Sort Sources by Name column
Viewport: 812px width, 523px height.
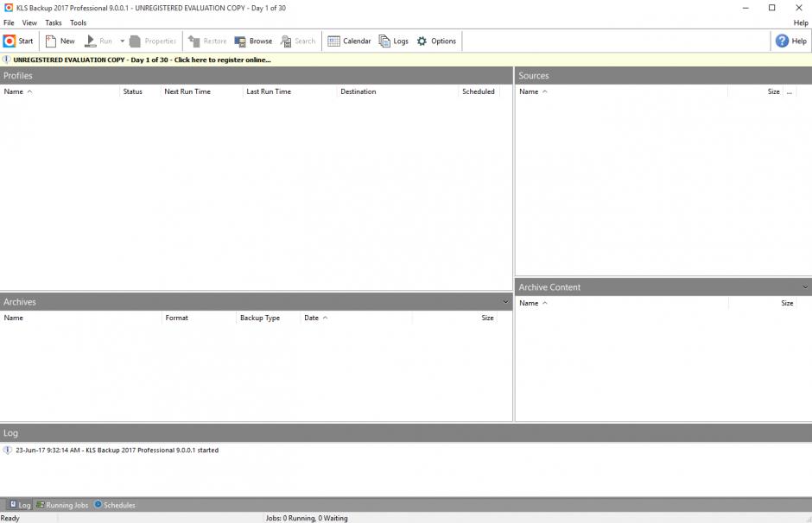click(x=621, y=91)
